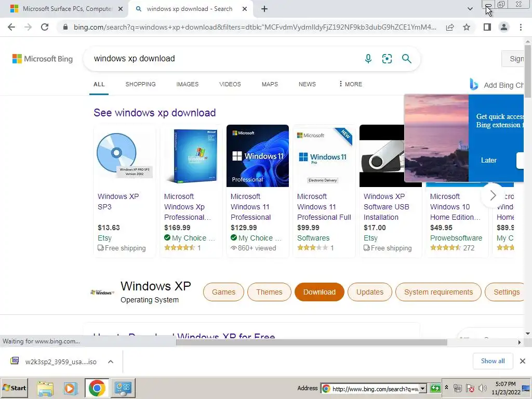Click the vertical scrollbar thumb
The image size is (532, 399).
click(528, 71)
